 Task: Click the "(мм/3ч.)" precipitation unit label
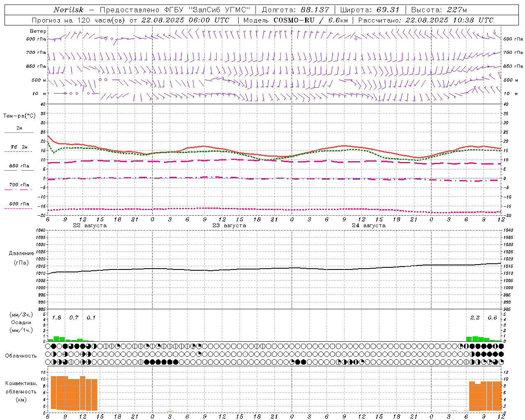[x=21, y=315]
